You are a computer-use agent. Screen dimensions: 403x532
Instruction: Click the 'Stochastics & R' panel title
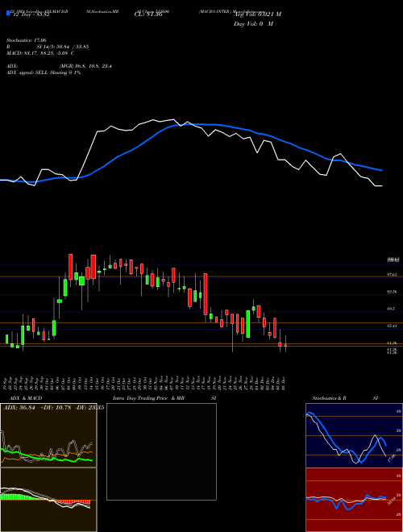329,398
